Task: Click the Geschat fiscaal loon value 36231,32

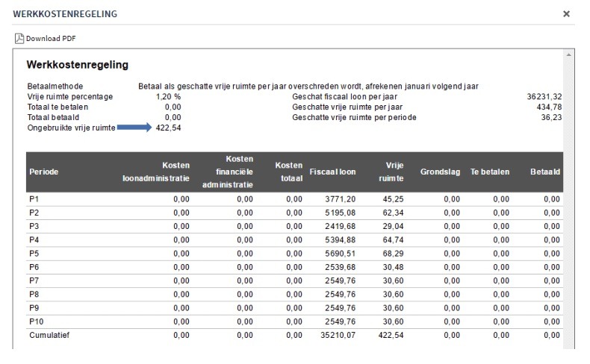Action: pyautogui.click(x=544, y=96)
